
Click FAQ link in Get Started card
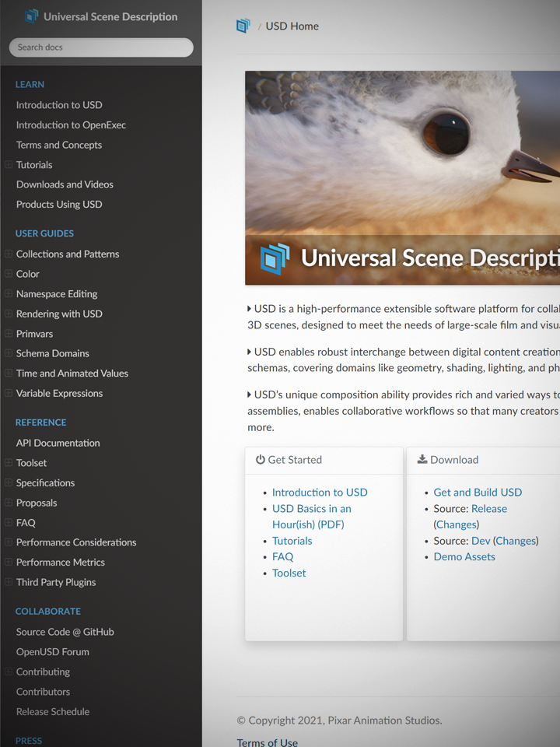tap(283, 556)
